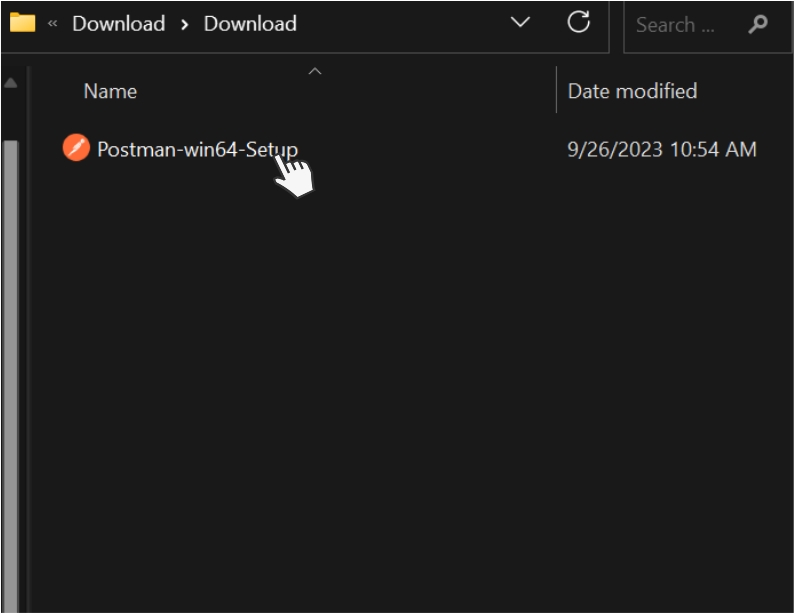Sort files by the Date modified header
Screen dimensions: 794x613
point(632,91)
